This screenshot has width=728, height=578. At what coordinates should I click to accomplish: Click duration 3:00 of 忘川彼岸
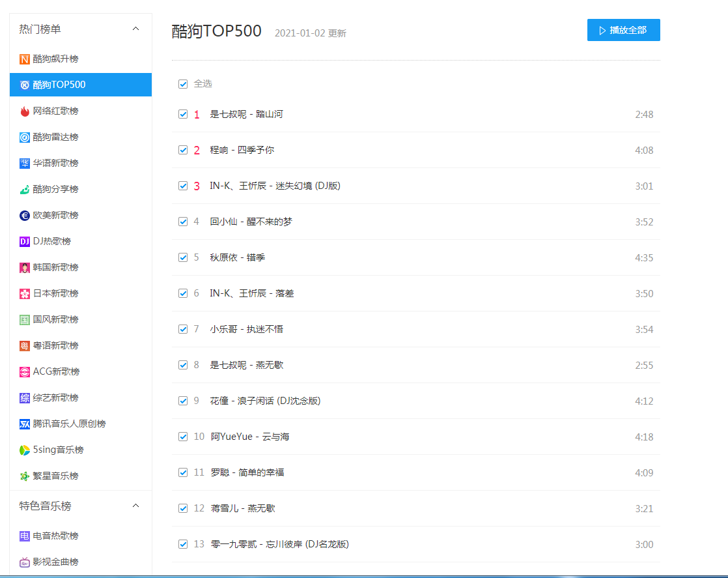point(644,545)
